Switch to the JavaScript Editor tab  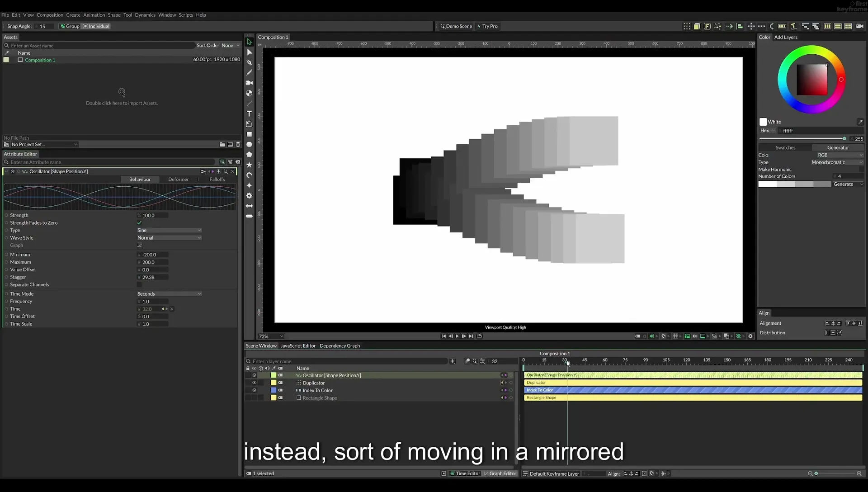click(298, 345)
